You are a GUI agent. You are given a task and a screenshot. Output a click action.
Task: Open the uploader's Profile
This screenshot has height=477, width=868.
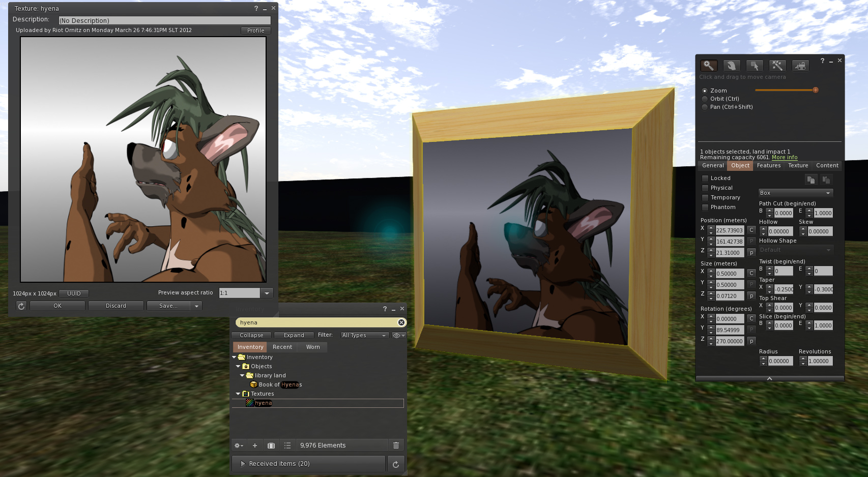(x=255, y=31)
